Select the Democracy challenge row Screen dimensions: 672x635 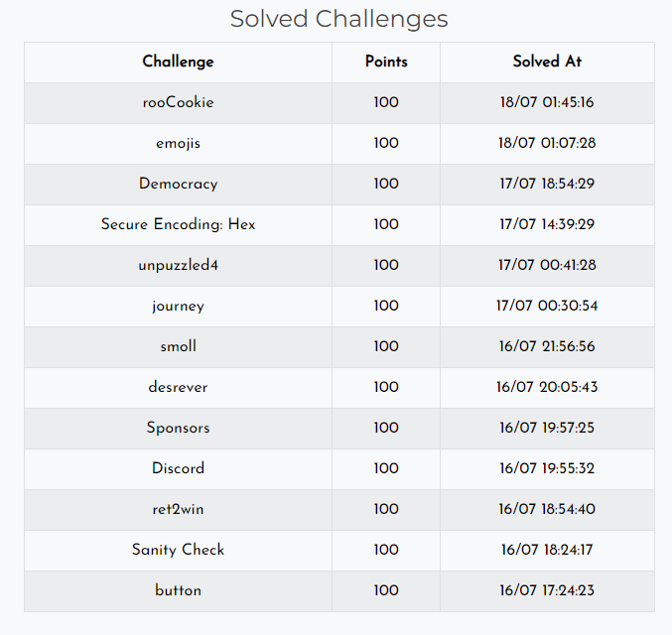pos(178,184)
